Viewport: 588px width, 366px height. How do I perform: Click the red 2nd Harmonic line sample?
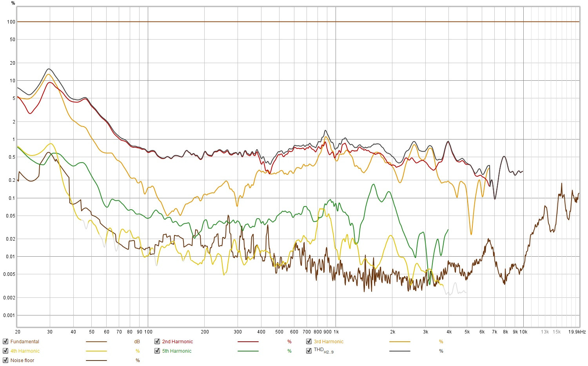(x=248, y=342)
